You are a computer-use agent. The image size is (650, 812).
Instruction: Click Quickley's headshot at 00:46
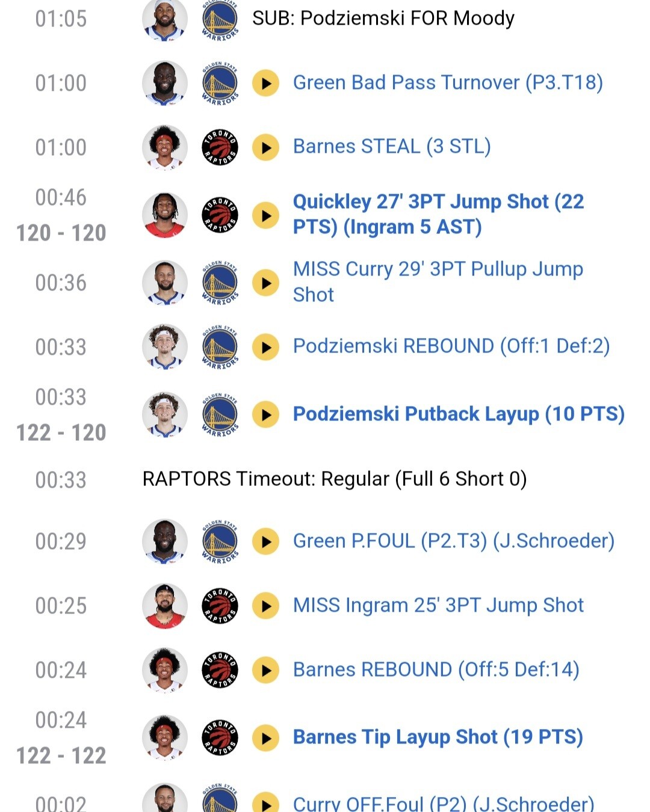tap(165, 215)
